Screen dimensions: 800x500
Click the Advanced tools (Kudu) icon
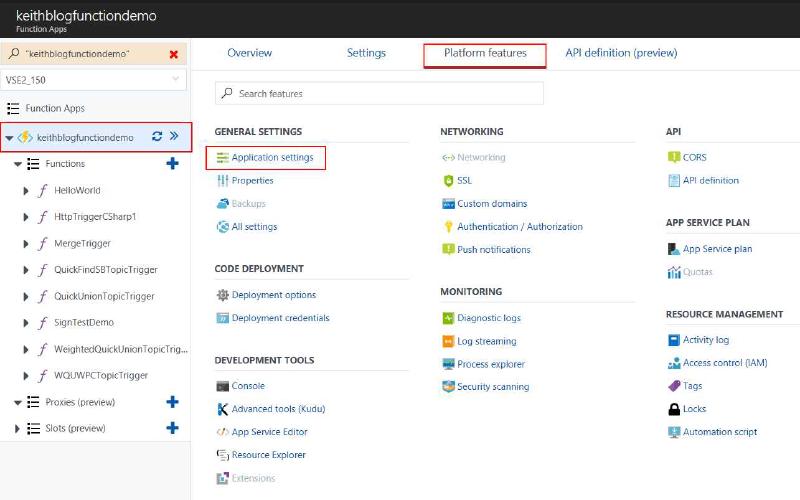pos(223,409)
